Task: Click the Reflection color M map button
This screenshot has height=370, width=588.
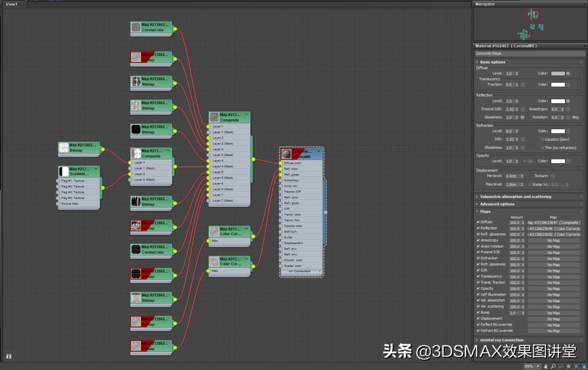Action: (x=568, y=101)
